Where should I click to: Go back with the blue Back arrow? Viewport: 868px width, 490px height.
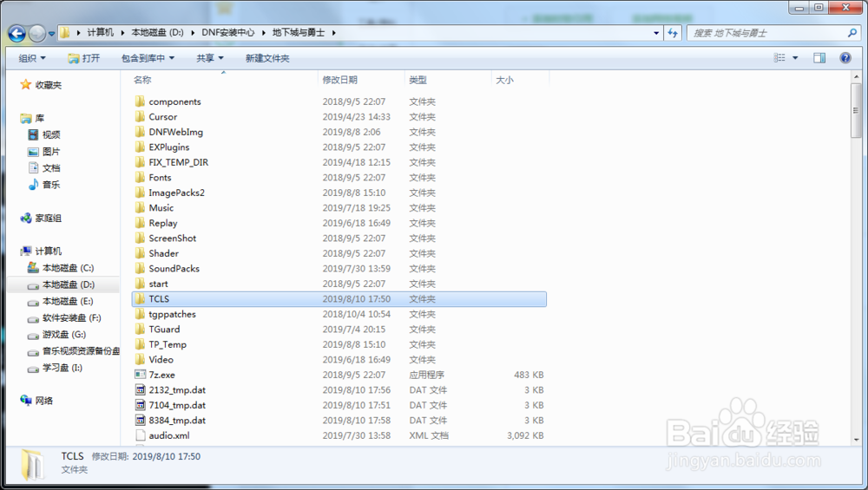[17, 34]
